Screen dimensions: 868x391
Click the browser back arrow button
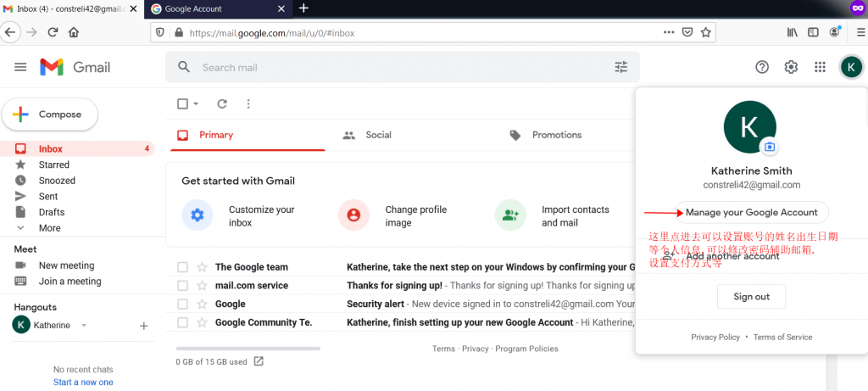pyautogui.click(x=10, y=32)
